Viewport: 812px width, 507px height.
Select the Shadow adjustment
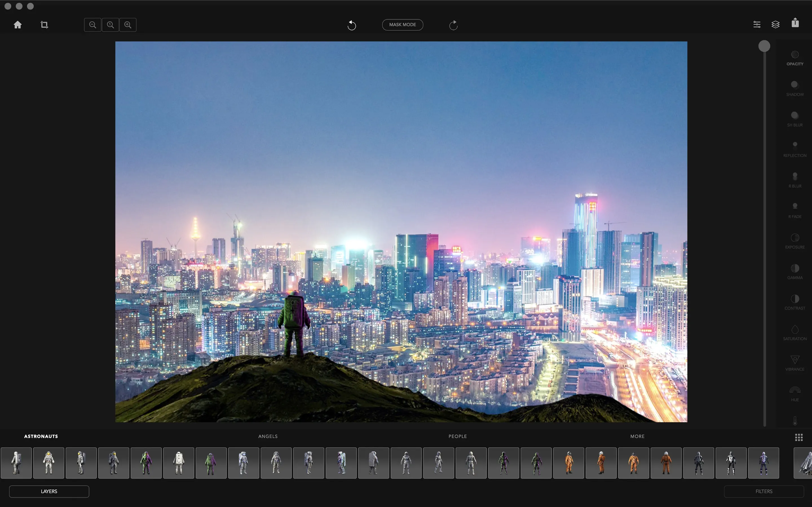point(795,88)
